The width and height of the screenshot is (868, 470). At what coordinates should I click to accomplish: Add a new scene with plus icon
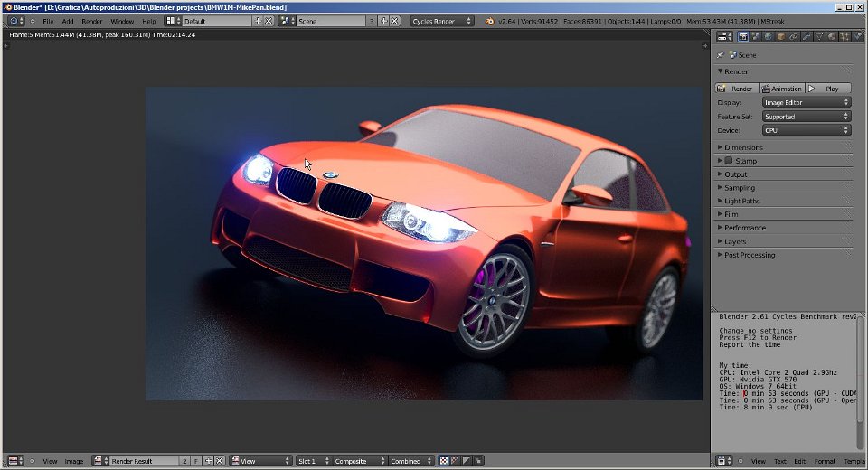383,21
